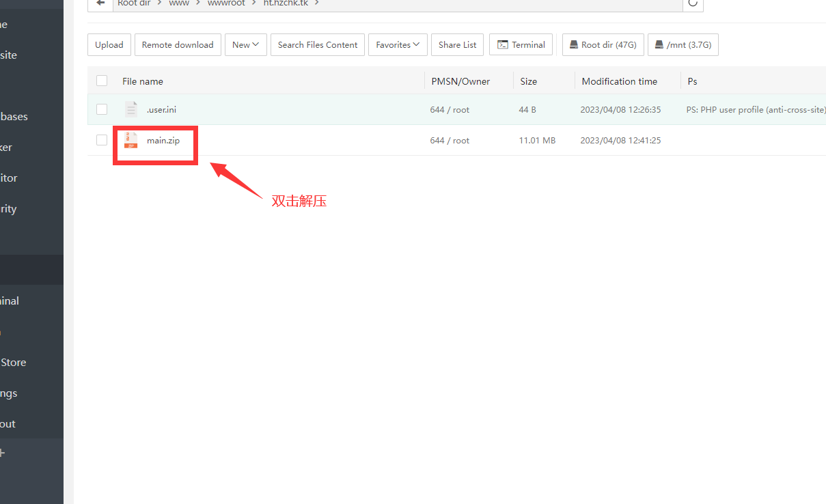Image resolution: width=826 pixels, height=504 pixels.
Task: Click Search Files Content button
Action: point(318,45)
